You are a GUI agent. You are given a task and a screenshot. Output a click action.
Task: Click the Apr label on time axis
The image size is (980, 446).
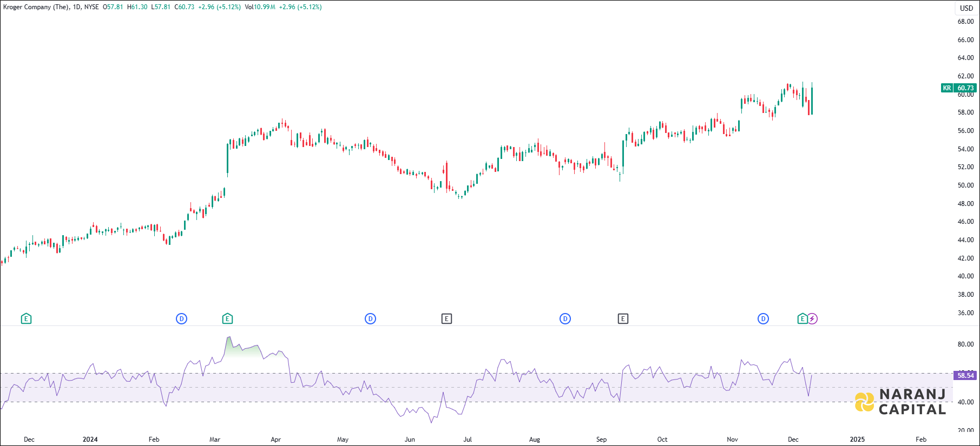[x=275, y=440]
